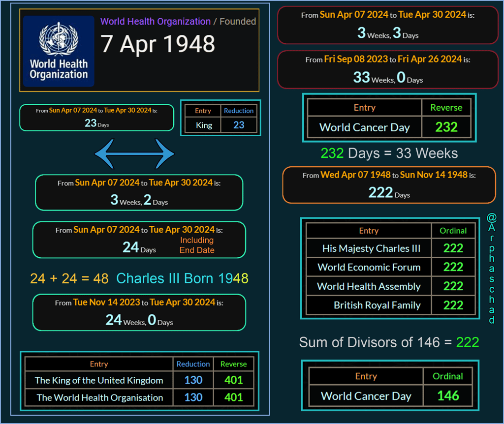
Task: Select The World Health Organisation entry
Action: 99,397
